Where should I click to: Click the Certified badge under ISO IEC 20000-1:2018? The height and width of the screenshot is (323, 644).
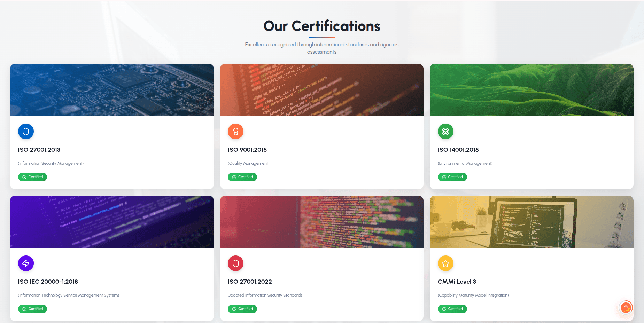point(32,309)
